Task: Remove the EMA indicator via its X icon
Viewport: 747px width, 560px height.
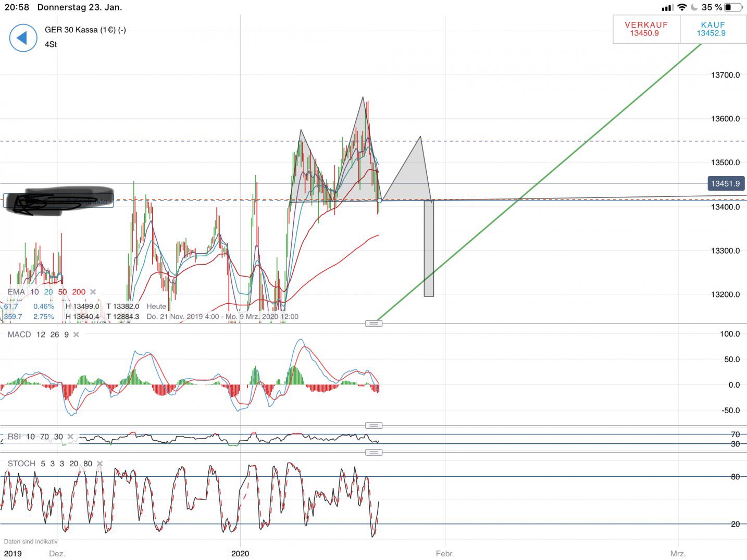Action: coord(93,292)
